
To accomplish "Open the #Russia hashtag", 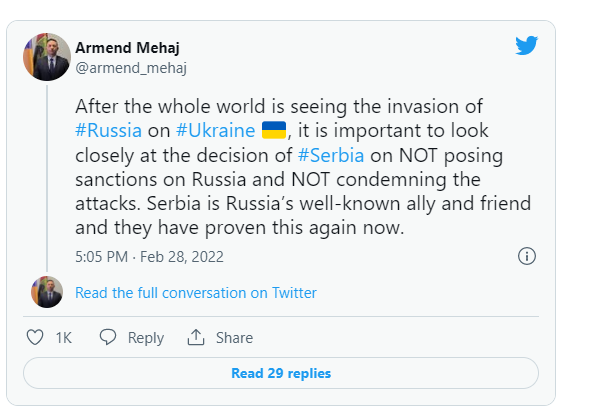I will pyautogui.click(x=108, y=130).
